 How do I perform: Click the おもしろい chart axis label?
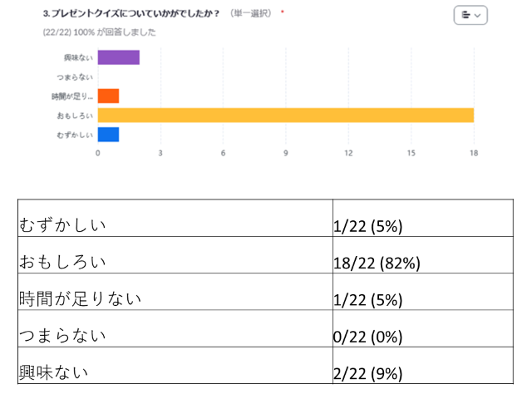[x=77, y=116]
